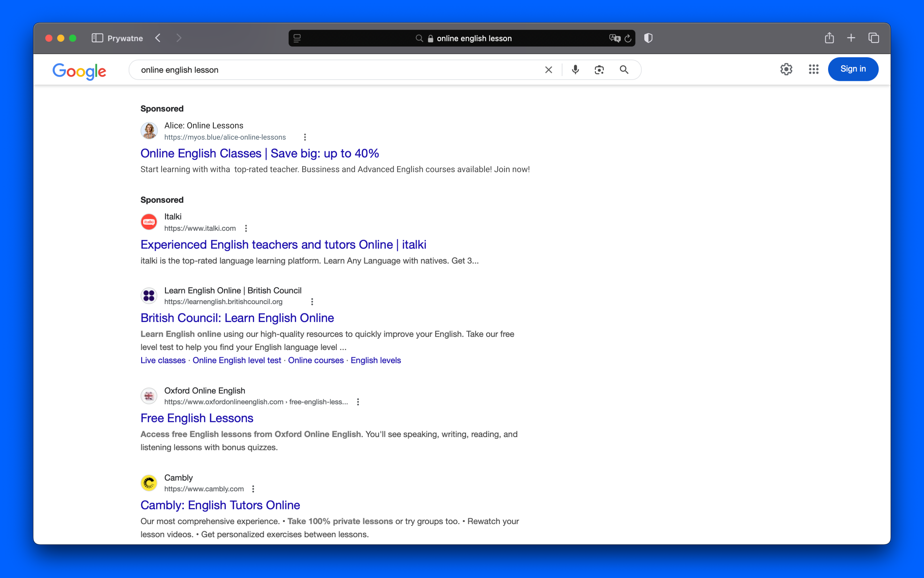Follow the 'English levels' sitelink
This screenshot has height=578, width=924.
click(x=376, y=360)
